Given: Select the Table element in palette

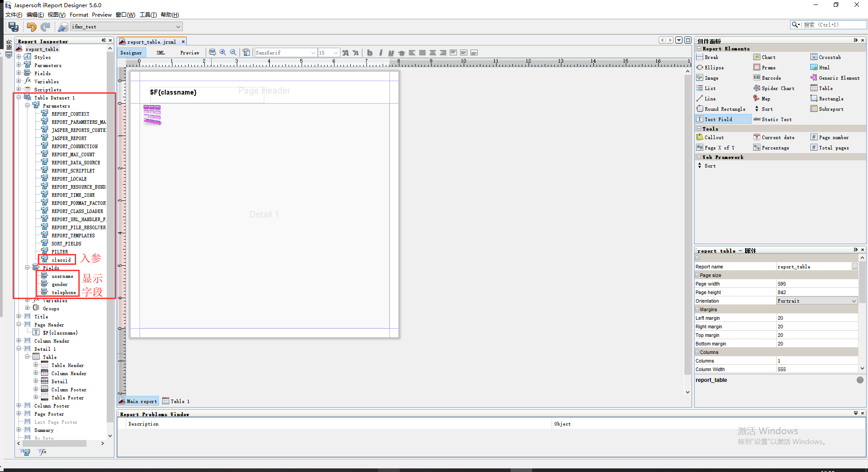Looking at the screenshot, I should point(825,88).
